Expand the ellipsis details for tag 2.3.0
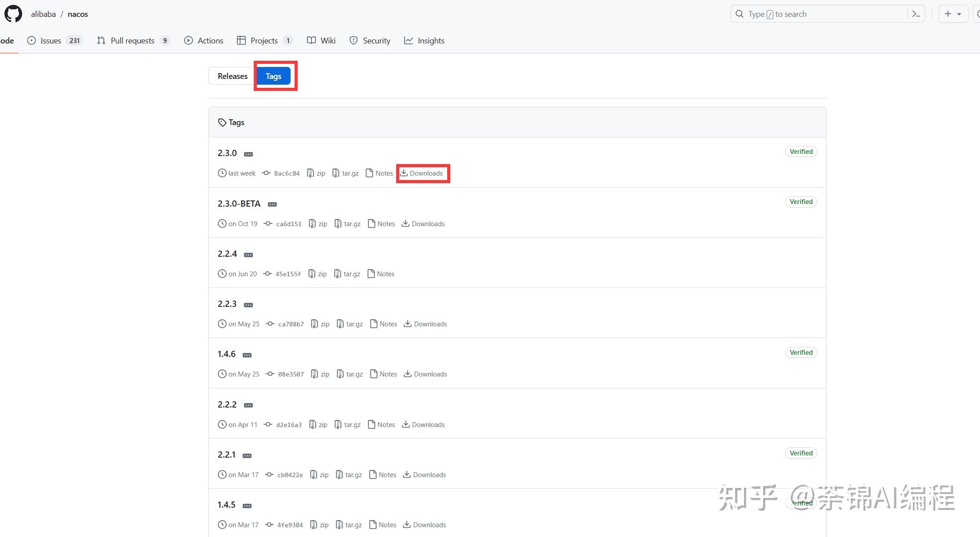 click(x=248, y=154)
